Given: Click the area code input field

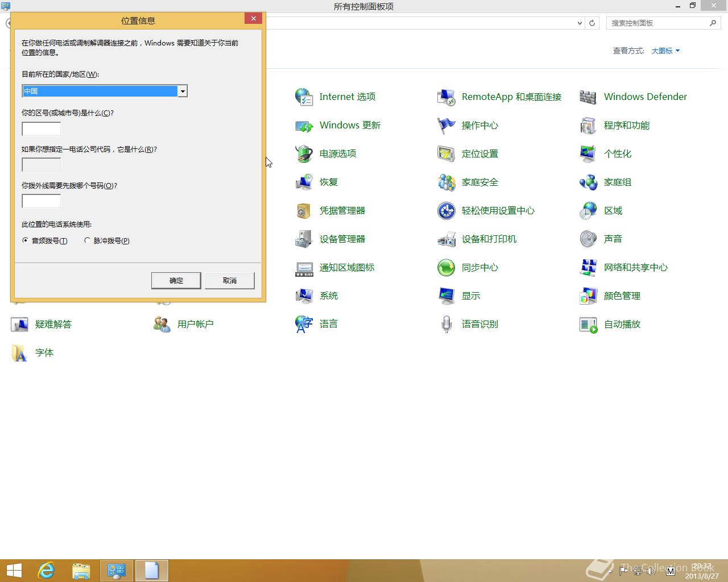Looking at the screenshot, I should (x=41, y=128).
